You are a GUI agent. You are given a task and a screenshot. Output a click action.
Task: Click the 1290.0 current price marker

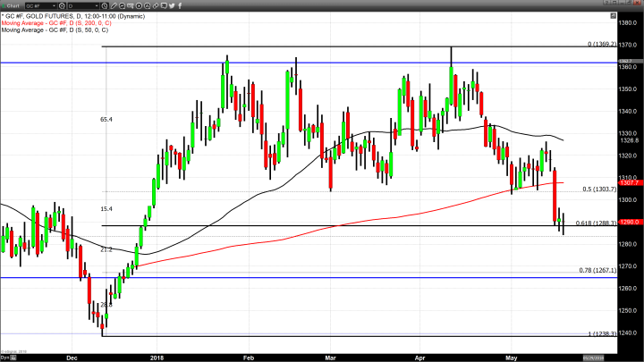[628, 222]
